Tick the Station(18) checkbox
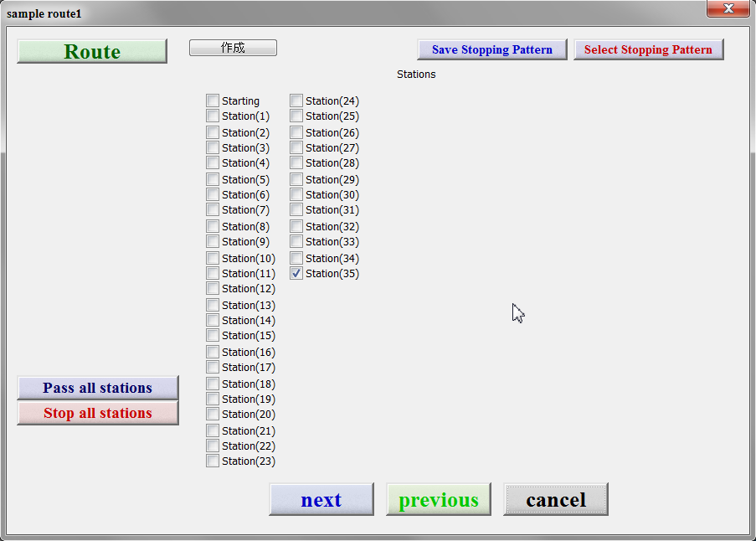756x541 pixels. [x=213, y=384]
